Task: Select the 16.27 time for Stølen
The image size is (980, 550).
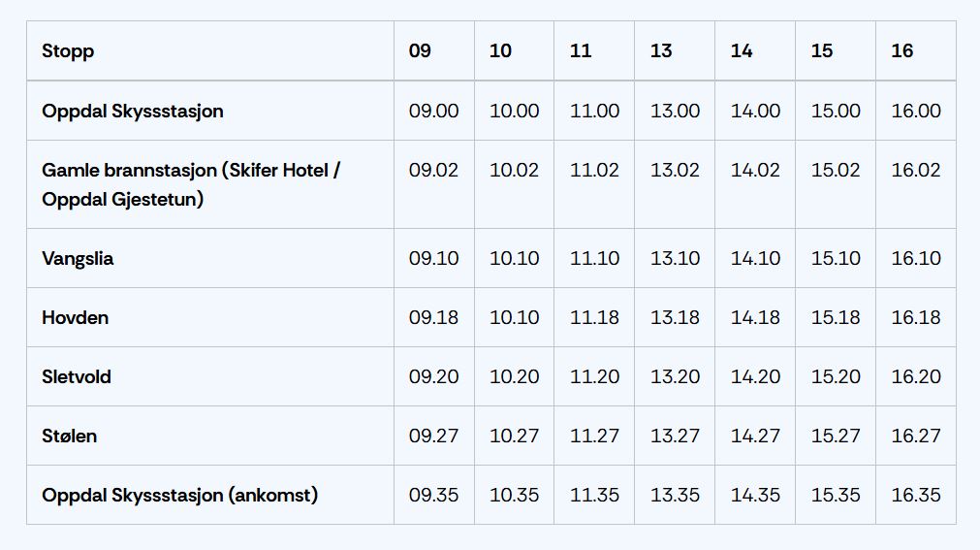Action: coord(916,437)
